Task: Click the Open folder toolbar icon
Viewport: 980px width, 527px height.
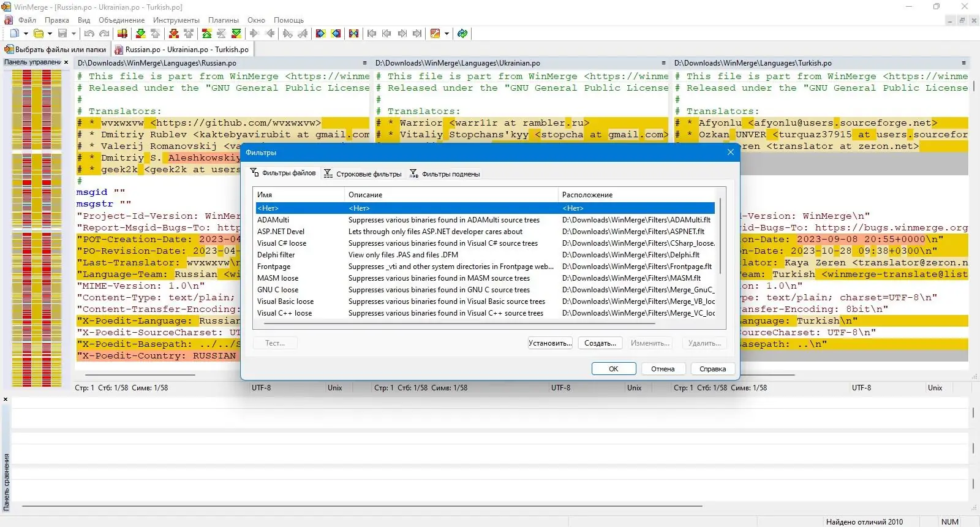Action: (39, 34)
